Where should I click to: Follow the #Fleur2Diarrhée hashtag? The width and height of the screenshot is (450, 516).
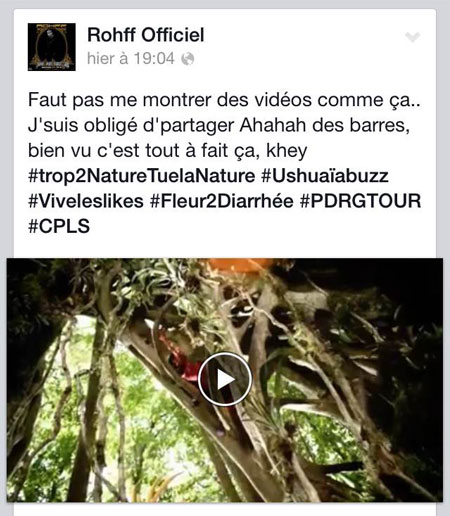pos(222,201)
